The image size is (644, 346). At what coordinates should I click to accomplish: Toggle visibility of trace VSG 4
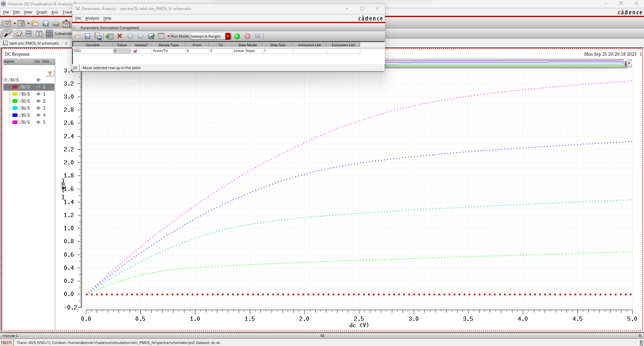click(38, 115)
